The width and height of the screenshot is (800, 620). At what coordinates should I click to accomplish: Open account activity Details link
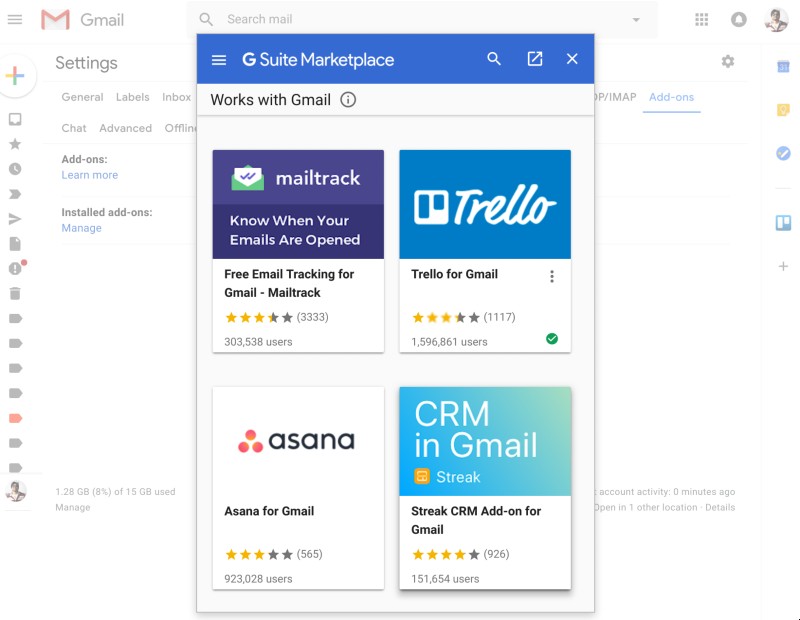click(x=720, y=507)
